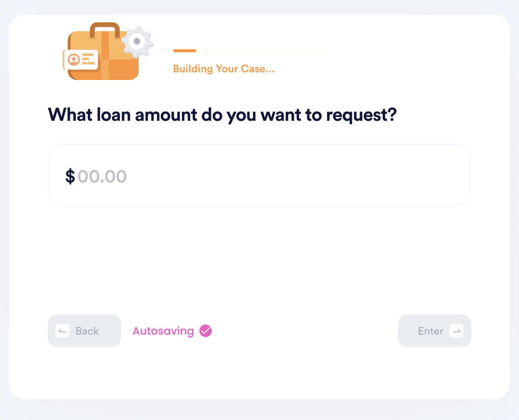
Task: Focus the loan amount input field
Action: (x=259, y=175)
